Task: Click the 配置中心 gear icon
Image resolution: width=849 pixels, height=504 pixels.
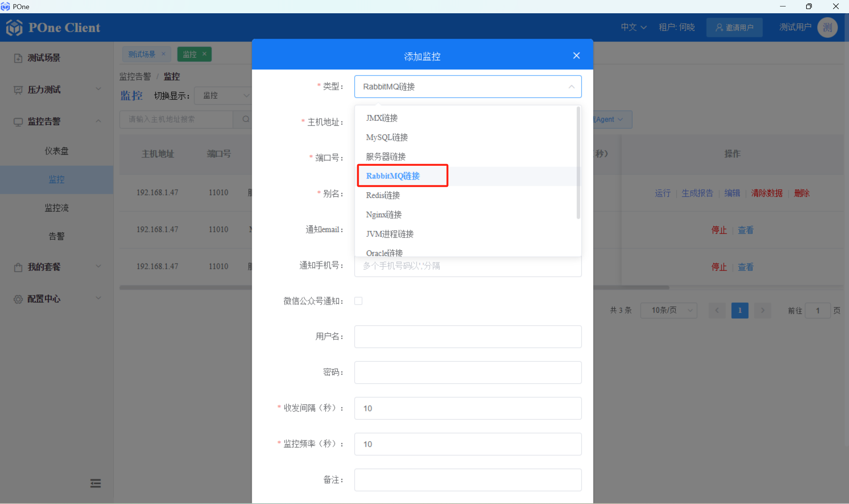Action: coord(18,299)
